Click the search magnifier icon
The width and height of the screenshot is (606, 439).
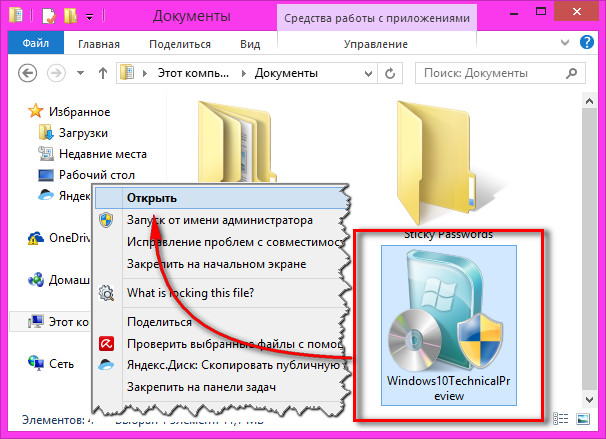tap(572, 73)
